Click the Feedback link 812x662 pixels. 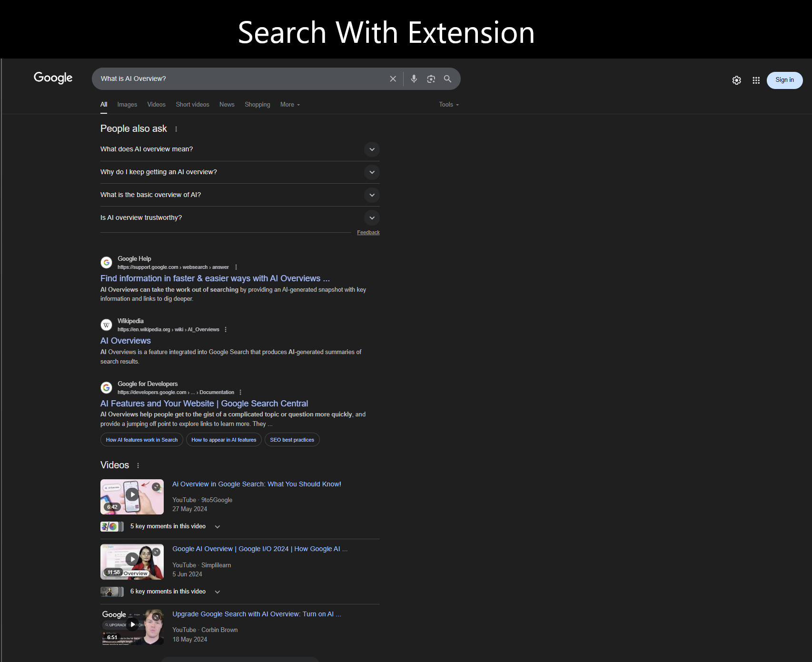tap(368, 233)
